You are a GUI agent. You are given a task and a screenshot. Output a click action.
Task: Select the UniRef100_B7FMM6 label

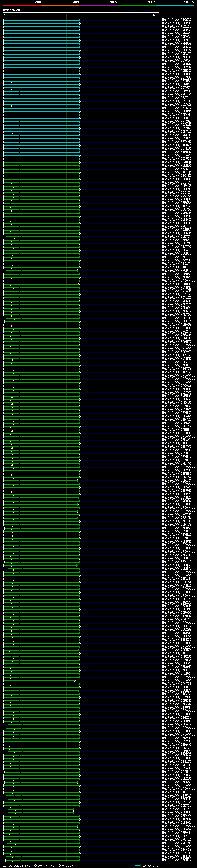click(x=177, y=111)
